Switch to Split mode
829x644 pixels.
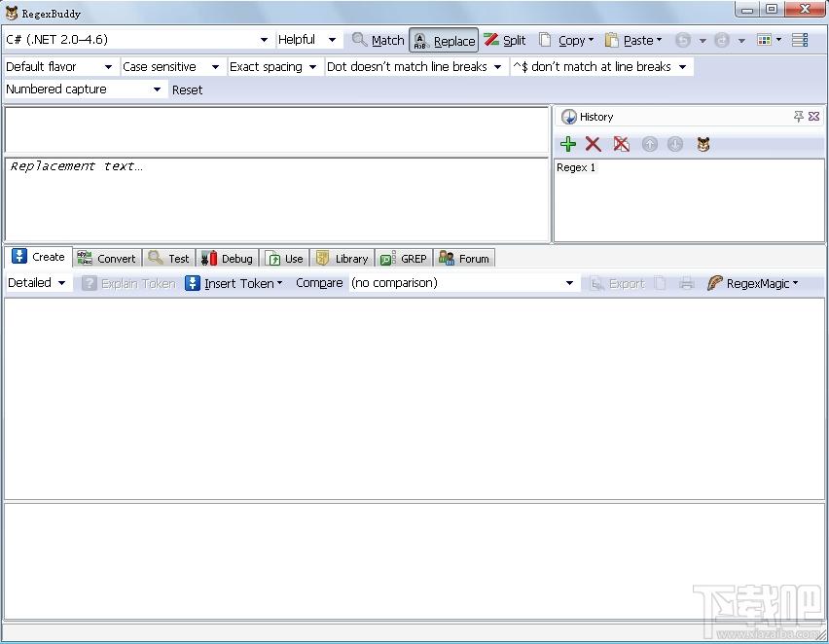point(504,40)
